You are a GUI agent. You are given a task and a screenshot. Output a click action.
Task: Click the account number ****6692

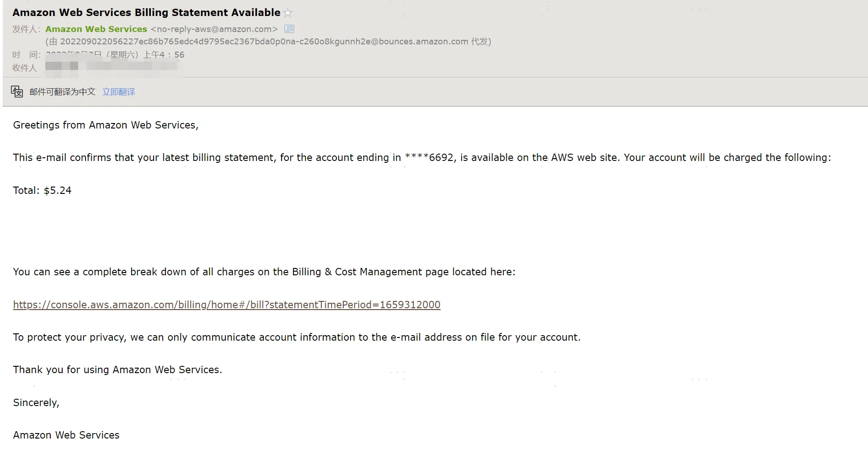tap(430, 158)
